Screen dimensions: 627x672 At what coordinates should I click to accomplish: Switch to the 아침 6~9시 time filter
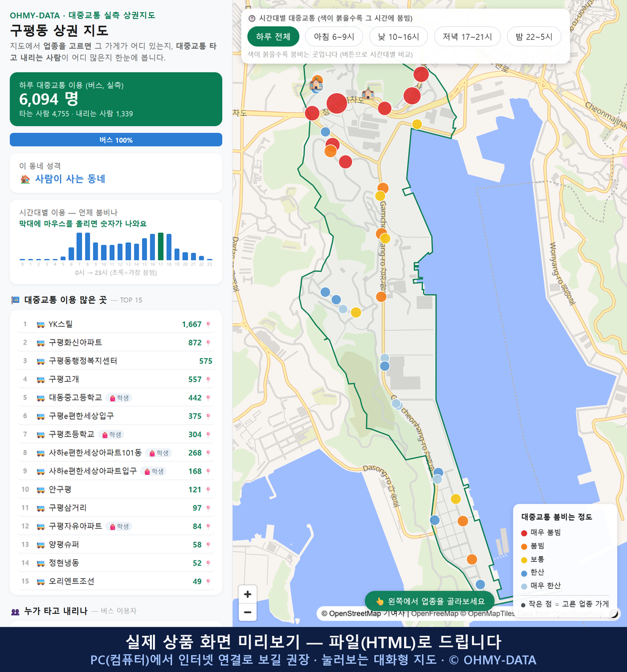tap(334, 37)
